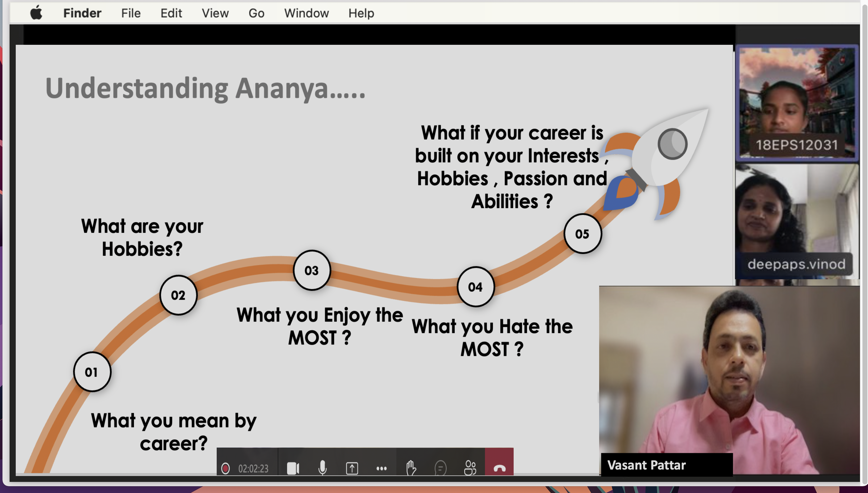The height and width of the screenshot is (493, 868).
Task: Open the Edit menu
Action: click(171, 13)
